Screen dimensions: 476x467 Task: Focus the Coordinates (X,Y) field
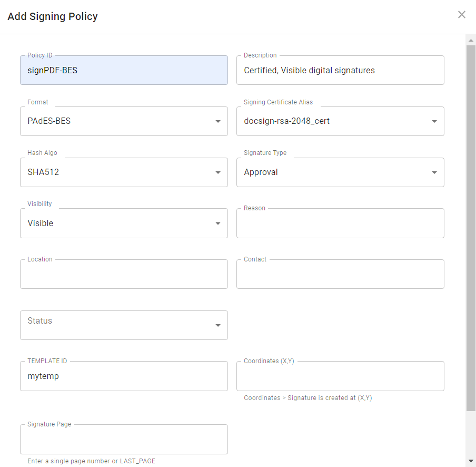tap(340, 376)
